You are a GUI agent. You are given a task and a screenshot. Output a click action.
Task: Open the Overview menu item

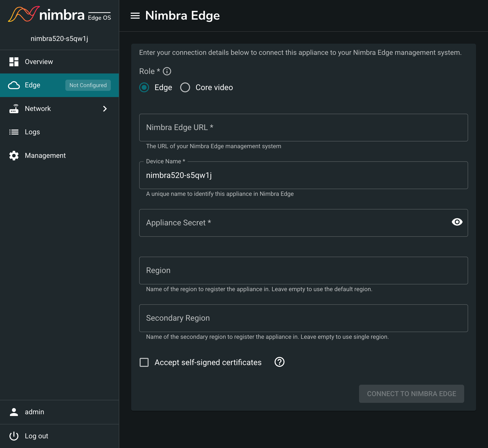59,62
